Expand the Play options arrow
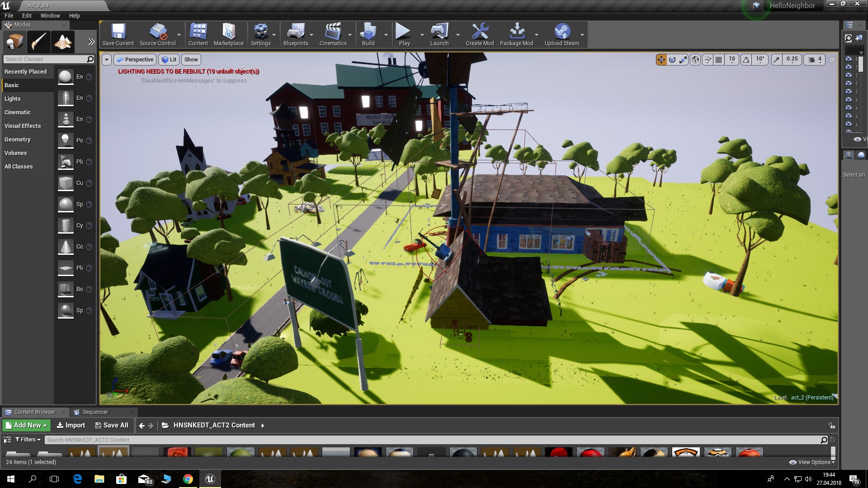The image size is (868, 488). pos(422,35)
